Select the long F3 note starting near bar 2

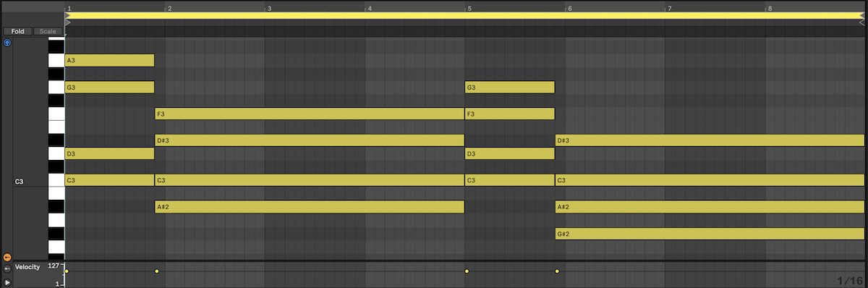pos(310,114)
